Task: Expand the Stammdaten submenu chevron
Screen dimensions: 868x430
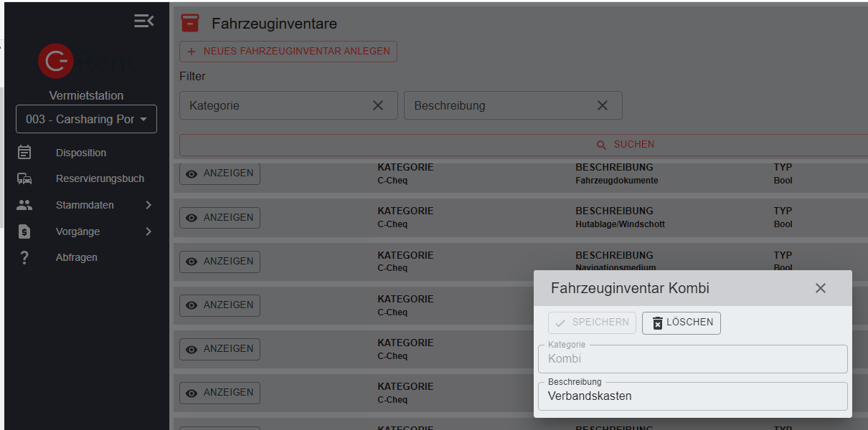Action: coord(148,205)
